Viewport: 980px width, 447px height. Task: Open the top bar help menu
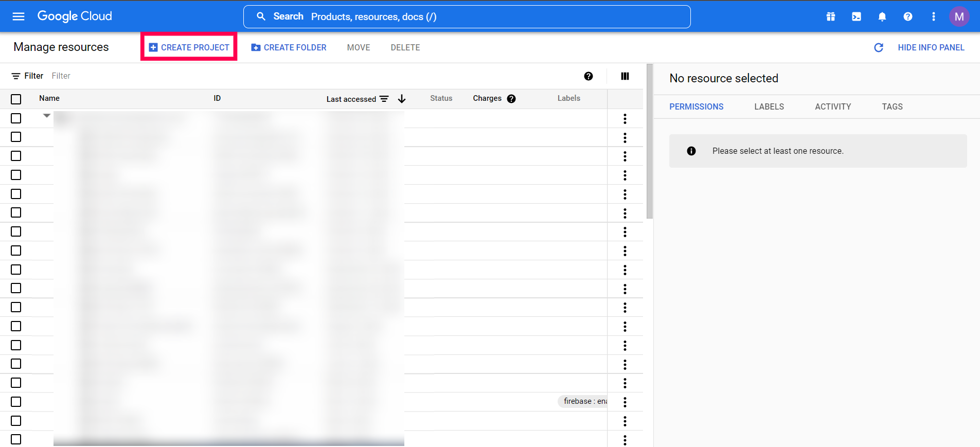coord(908,16)
